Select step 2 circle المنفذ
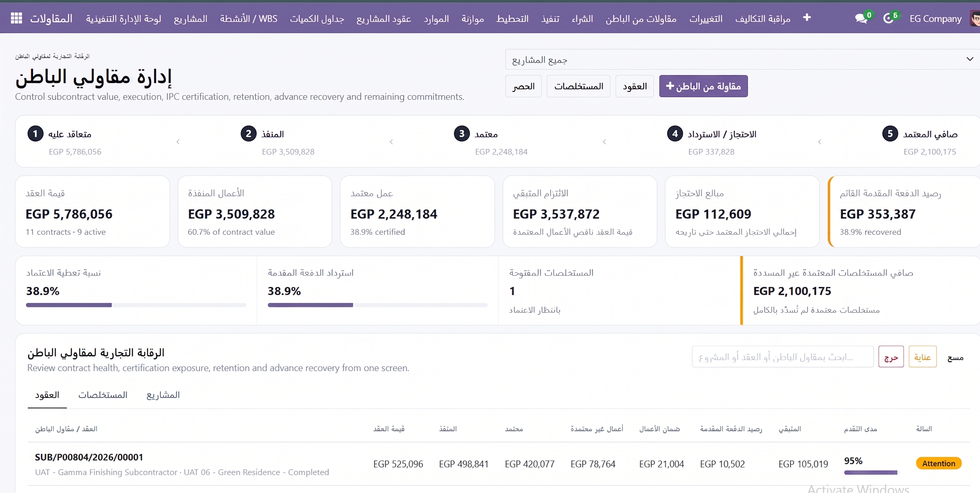Screen dimensions: 980x493 248,134
